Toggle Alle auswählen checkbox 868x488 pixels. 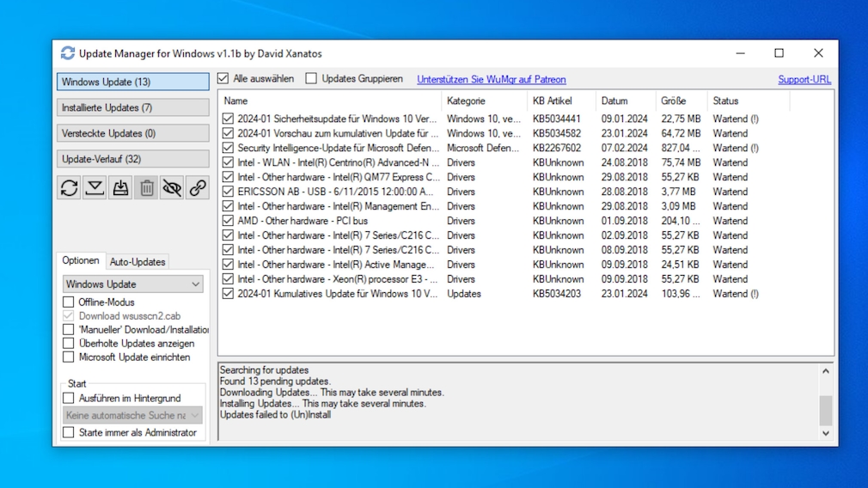tap(223, 78)
